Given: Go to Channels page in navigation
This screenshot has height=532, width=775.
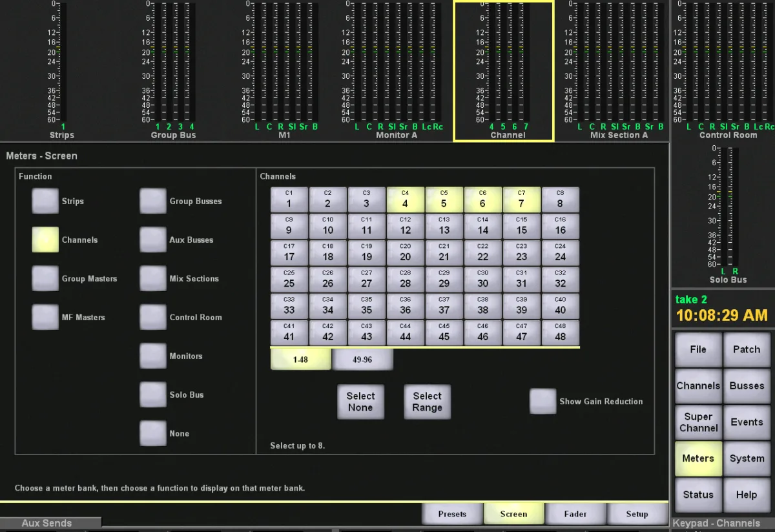Looking at the screenshot, I should 698,386.
